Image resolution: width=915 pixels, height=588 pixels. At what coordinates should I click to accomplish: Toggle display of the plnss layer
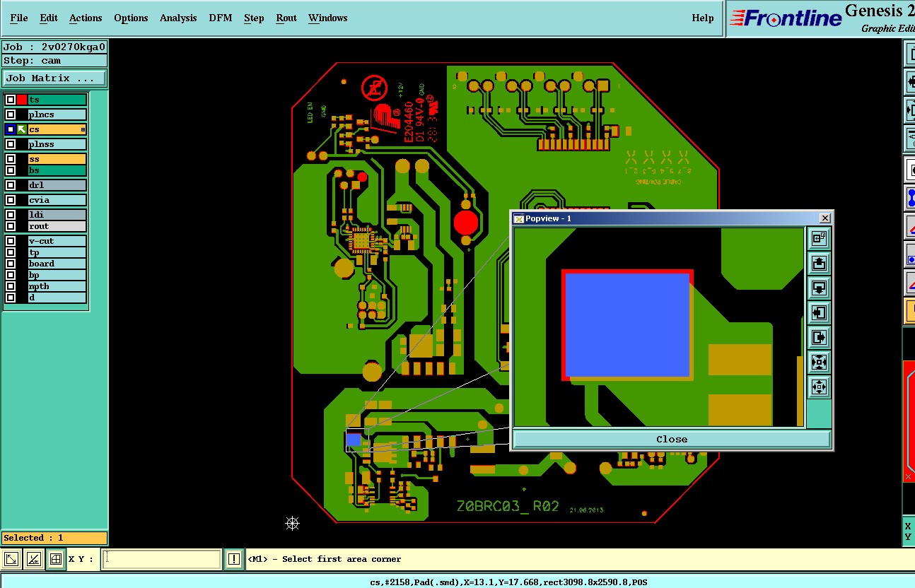[11, 144]
